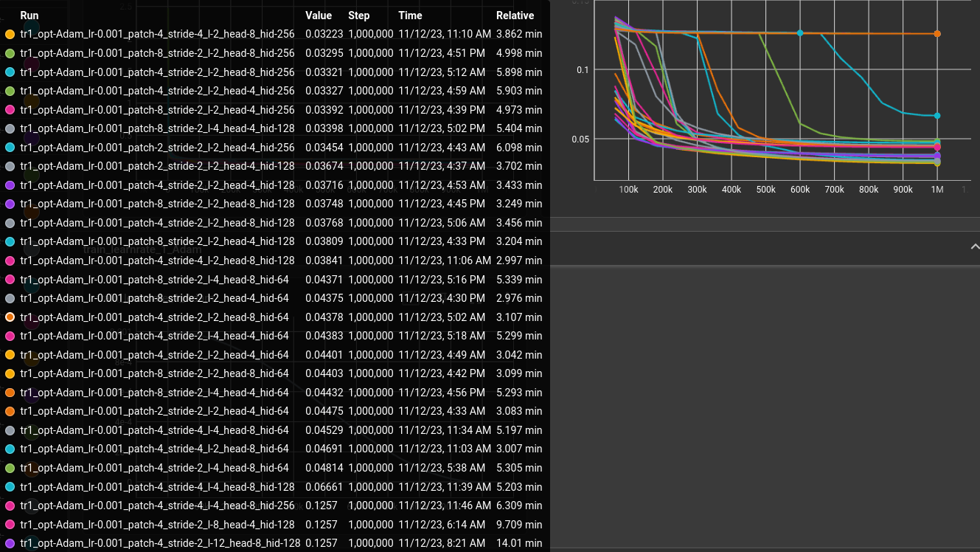Click the orange data point at 1M atop chart

pos(937,34)
